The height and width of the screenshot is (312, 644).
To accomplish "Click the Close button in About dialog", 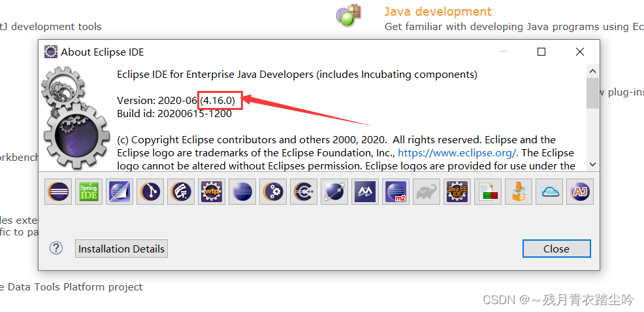I will click(x=556, y=249).
